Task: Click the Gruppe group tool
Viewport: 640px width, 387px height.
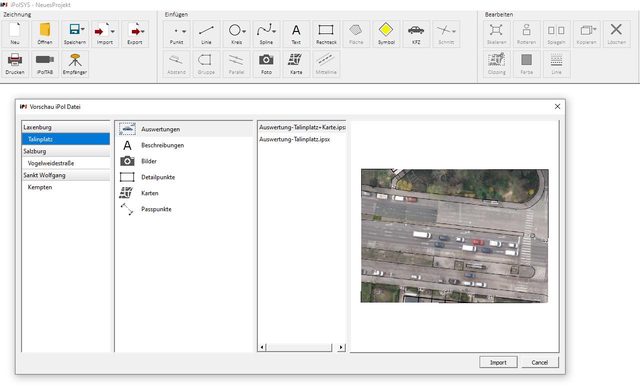Action: pyautogui.click(x=206, y=64)
